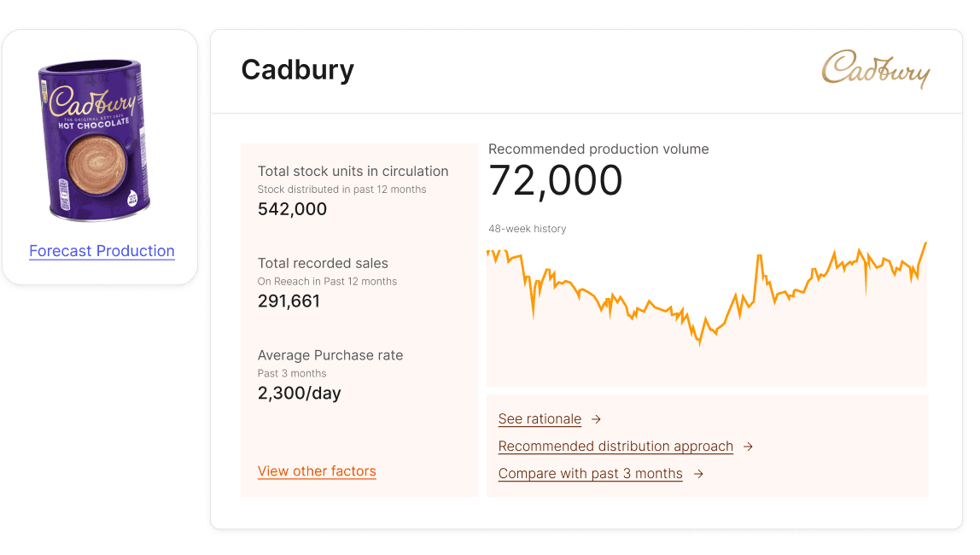Viewport: 980px width, 555px height.
Task: Select the 2,300/day purchase rate value
Action: (300, 394)
